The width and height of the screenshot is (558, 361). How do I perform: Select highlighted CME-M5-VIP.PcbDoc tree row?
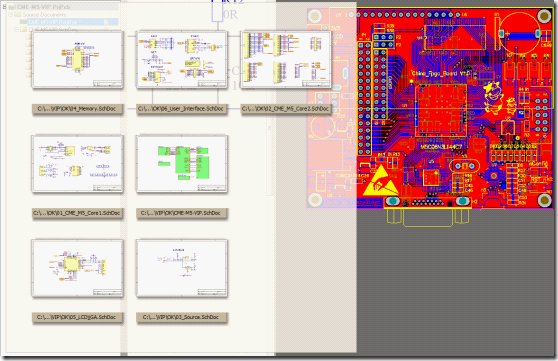point(73,22)
